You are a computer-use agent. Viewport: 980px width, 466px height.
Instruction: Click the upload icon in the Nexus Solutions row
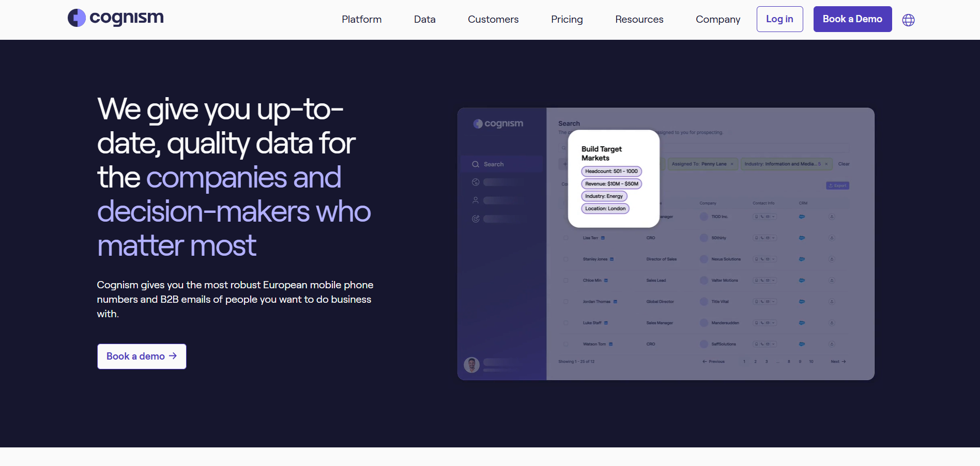(832, 259)
